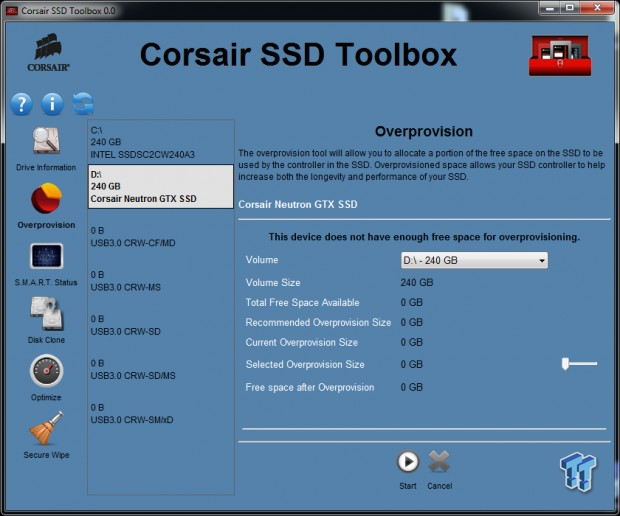The height and width of the screenshot is (516, 620).
Task: Click the Start play icon
Action: (408, 461)
